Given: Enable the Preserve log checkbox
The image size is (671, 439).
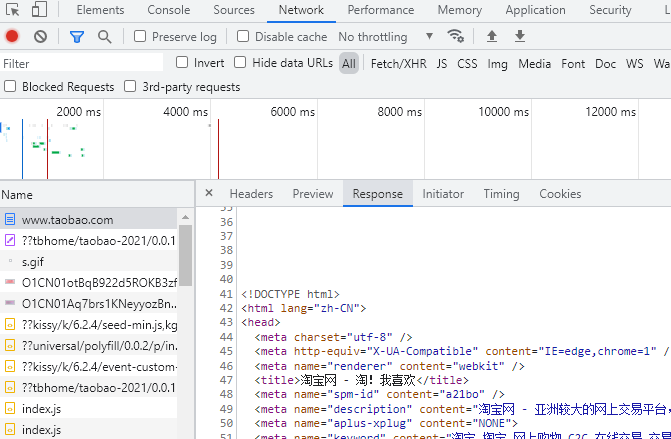Looking at the screenshot, I should (141, 37).
